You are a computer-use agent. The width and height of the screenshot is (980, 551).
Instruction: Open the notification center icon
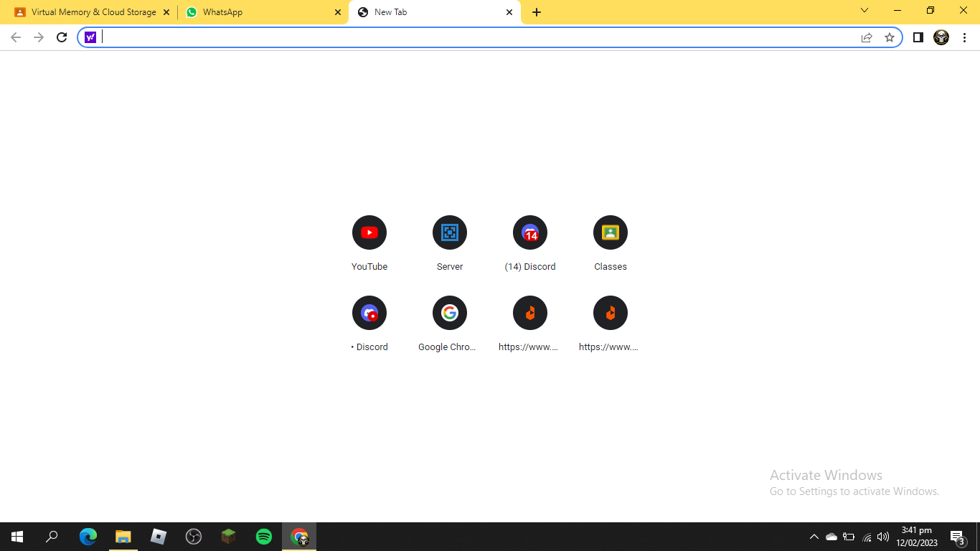pos(958,537)
